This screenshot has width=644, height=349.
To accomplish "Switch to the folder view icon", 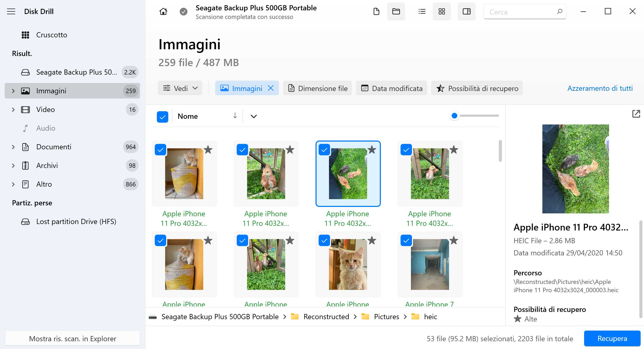I will [x=396, y=11].
